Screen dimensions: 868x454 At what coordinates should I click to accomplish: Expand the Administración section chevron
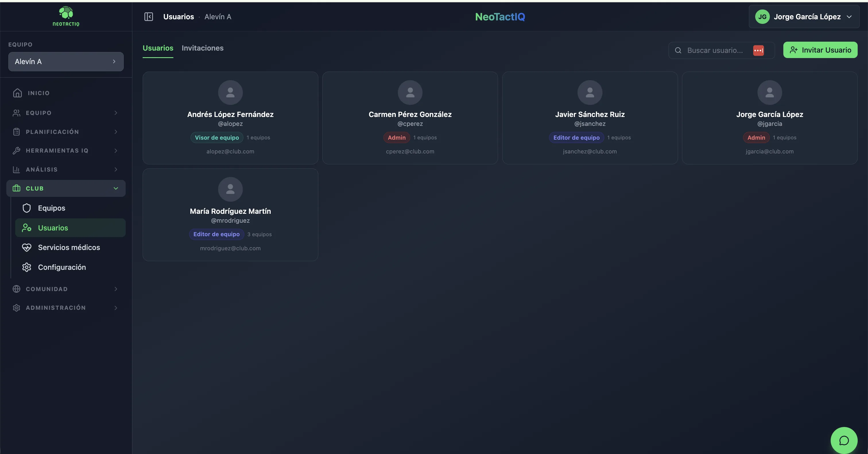[x=116, y=308]
